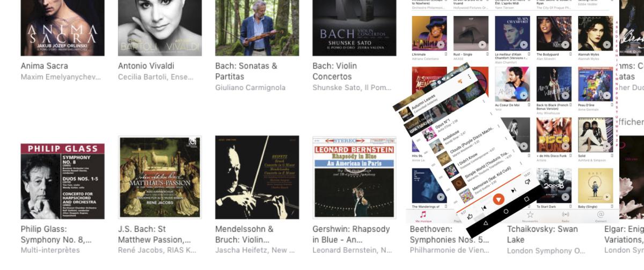Go to previous track on phone player

[x=484, y=207]
